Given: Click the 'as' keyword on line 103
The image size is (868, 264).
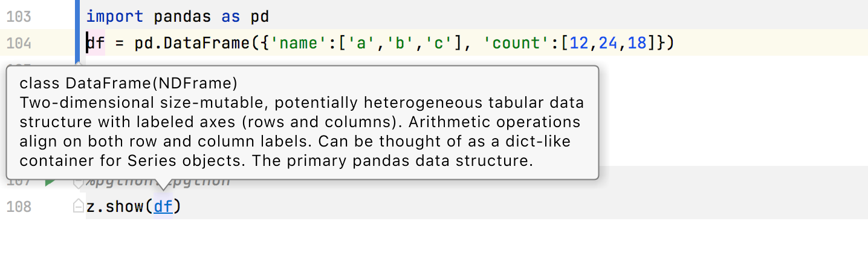Looking at the screenshot, I should tap(231, 16).
